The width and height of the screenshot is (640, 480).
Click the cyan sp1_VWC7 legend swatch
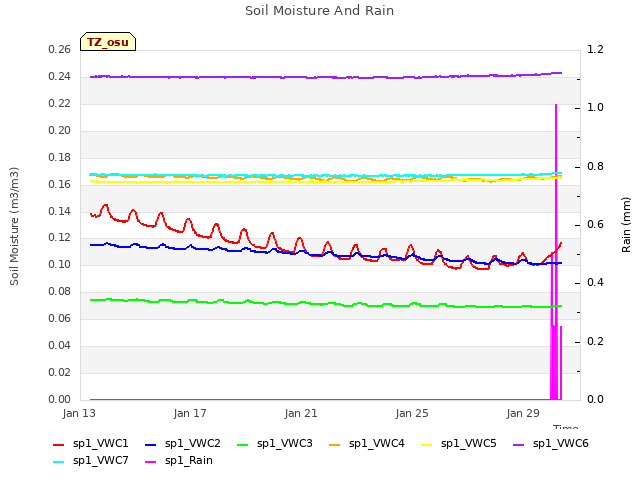coord(59,462)
